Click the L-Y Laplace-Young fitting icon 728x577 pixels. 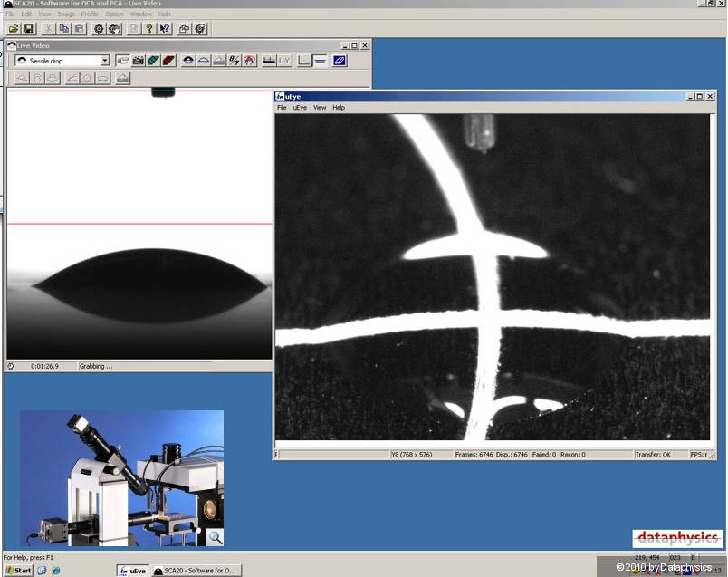284,61
